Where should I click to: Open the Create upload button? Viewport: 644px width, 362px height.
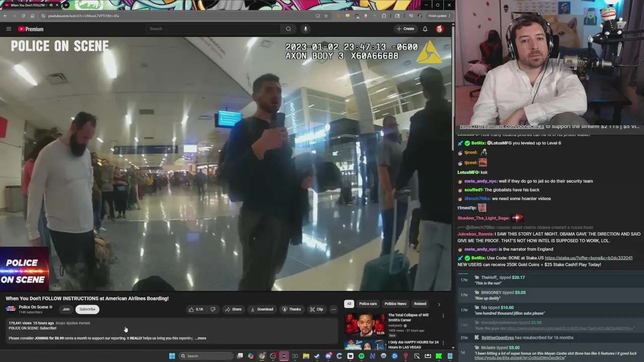click(x=405, y=29)
